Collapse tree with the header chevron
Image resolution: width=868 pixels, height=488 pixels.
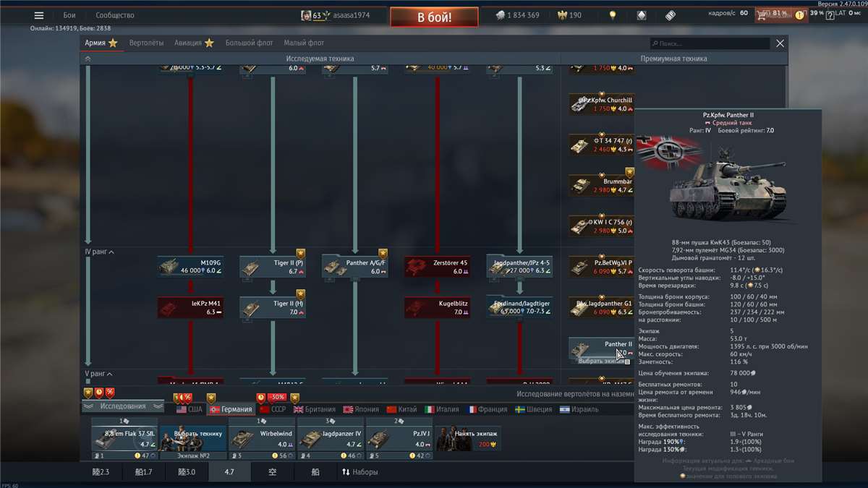(x=88, y=59)
